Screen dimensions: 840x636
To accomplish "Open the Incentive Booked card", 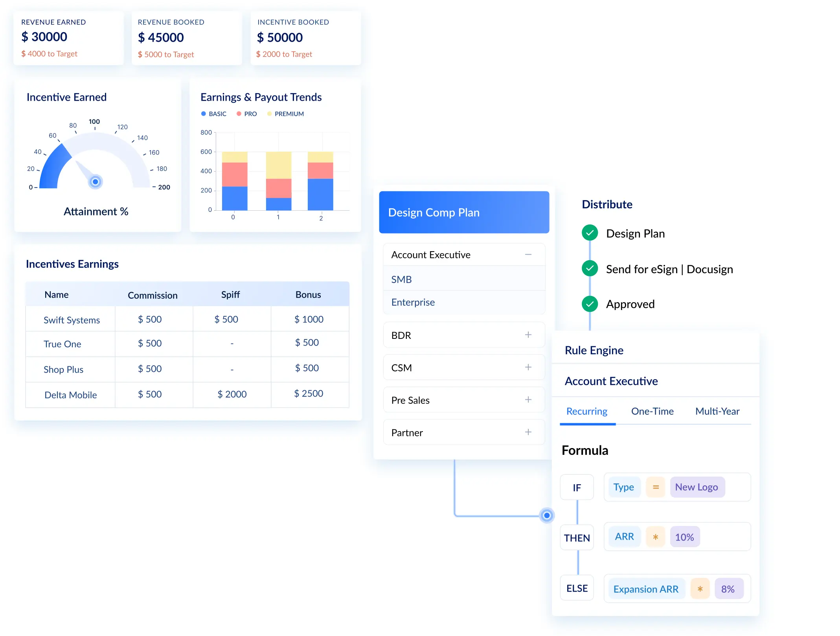I will [306, 38].
